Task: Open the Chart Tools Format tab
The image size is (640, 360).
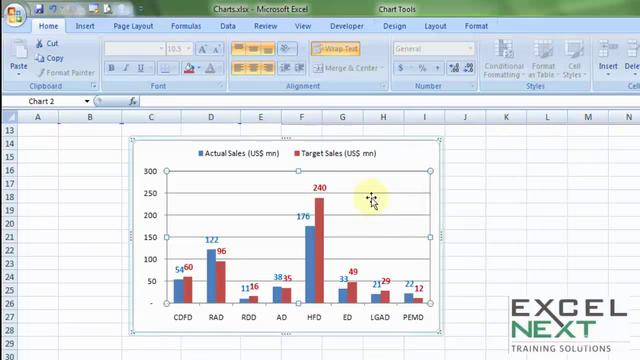Action: click(x=476, y=26)
